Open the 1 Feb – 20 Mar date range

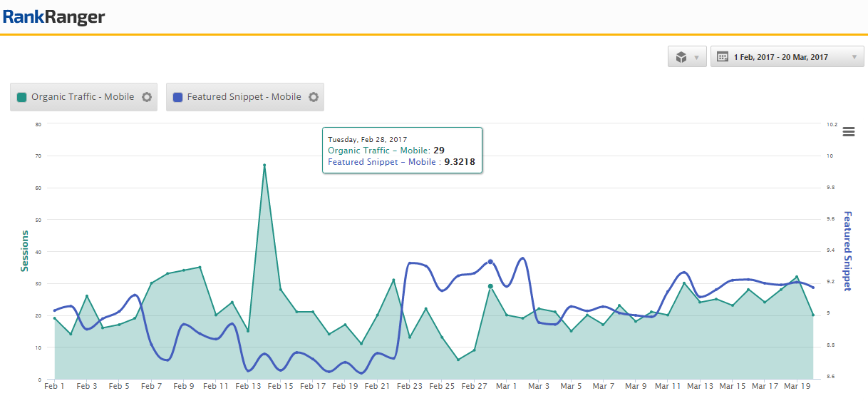tap(781, 57)
